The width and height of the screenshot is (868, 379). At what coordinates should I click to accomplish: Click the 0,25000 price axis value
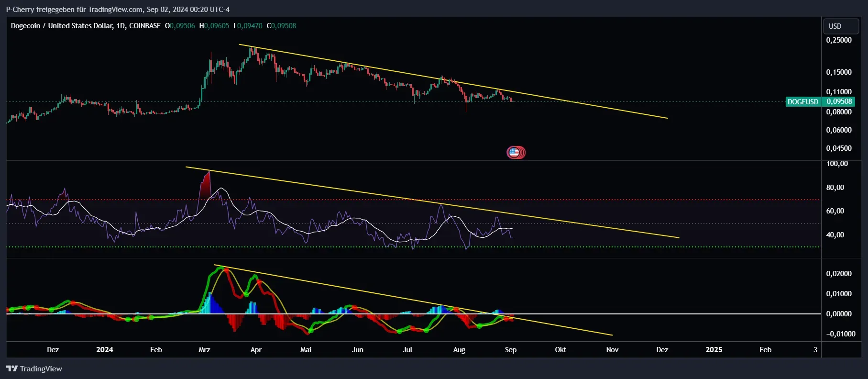[839, 40]
